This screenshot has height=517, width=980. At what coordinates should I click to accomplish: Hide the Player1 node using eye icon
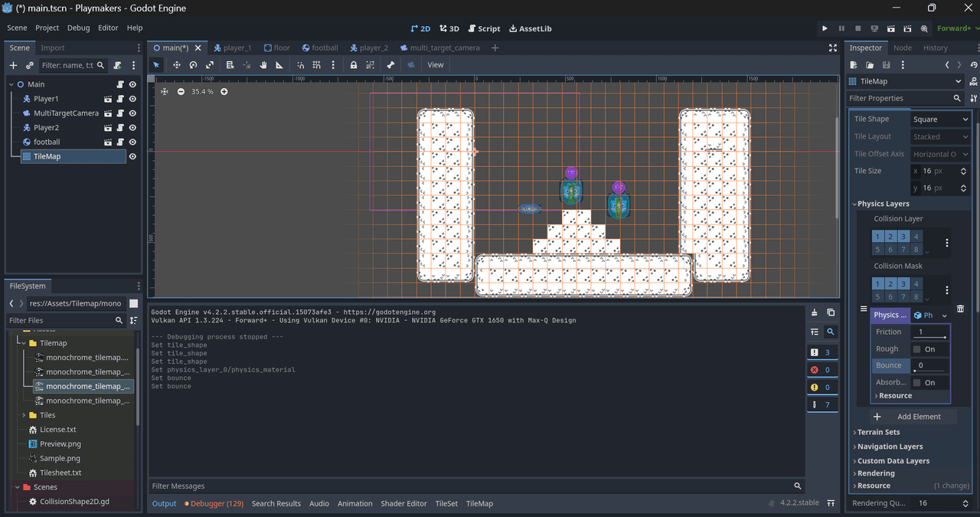point(132,99)
